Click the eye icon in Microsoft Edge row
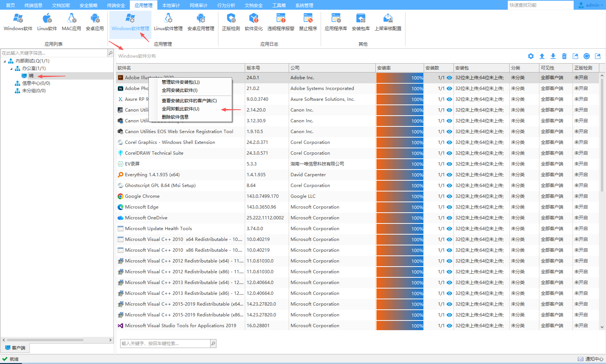 (449, 207)
